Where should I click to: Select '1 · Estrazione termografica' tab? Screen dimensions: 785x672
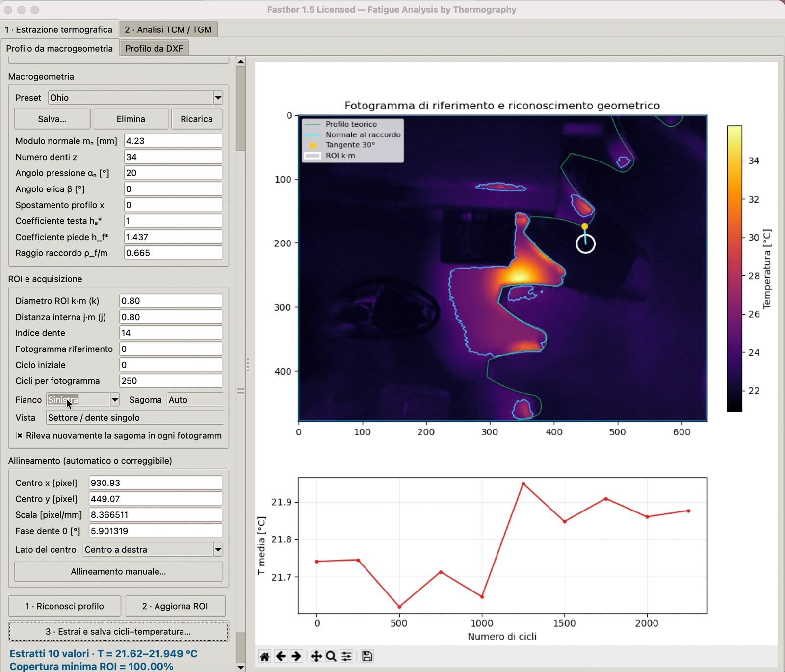tap(58, 29)
